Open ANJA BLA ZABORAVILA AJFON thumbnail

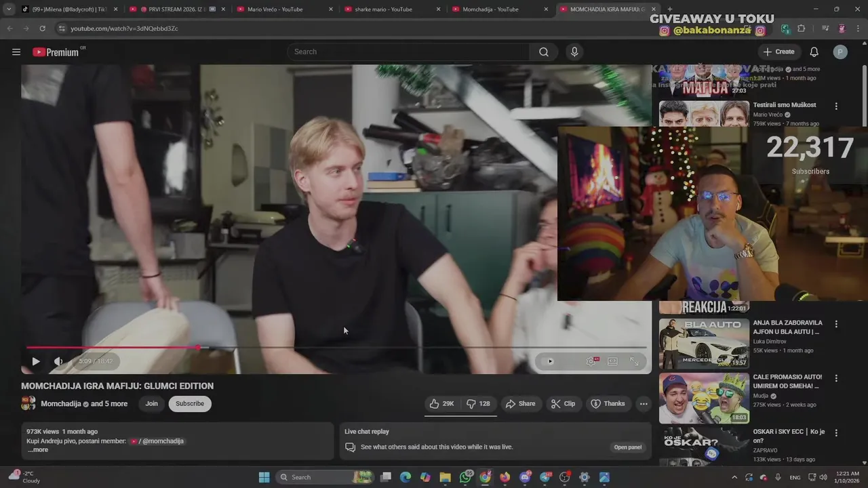[x=704, y=344]
